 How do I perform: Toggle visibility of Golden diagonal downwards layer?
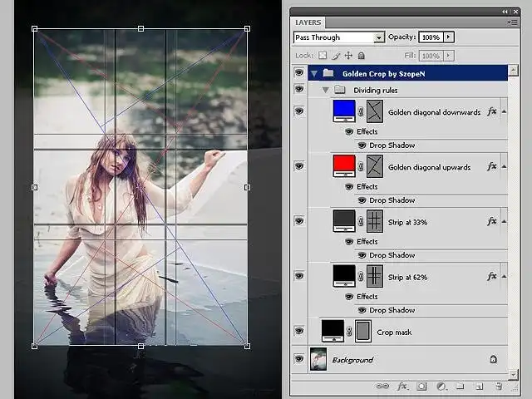point(299,111)
